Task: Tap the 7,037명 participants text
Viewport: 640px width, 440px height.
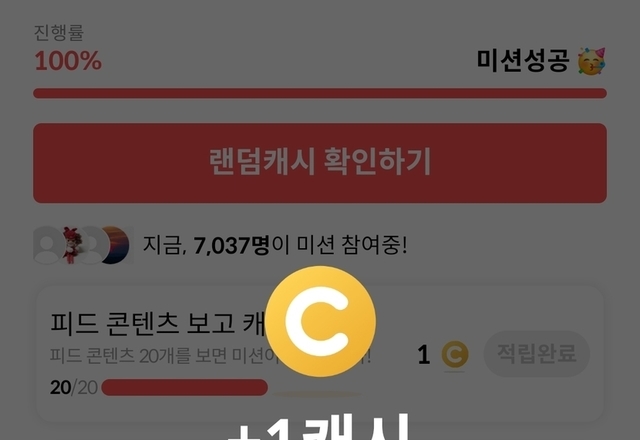Action: pyautogui.click(x=231, y=245)
